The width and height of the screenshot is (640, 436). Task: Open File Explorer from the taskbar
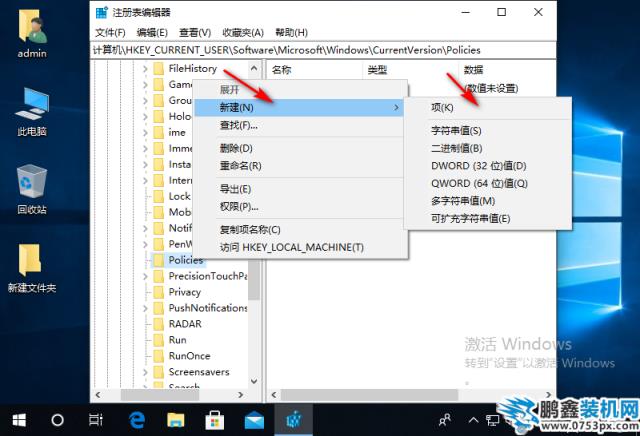click(176, 420)
